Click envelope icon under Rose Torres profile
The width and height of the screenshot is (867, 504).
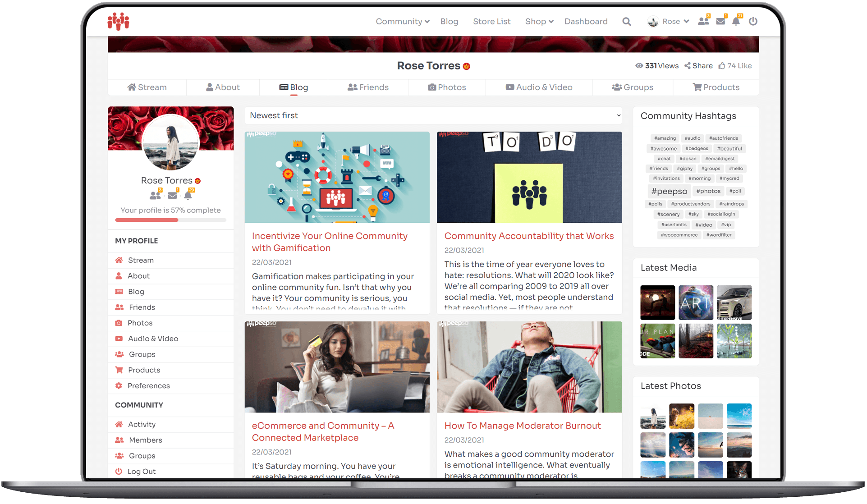[172, 195]
